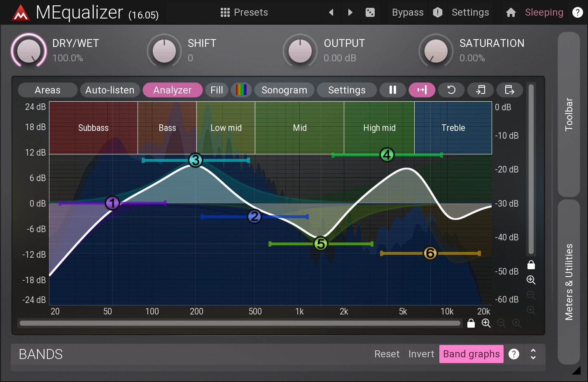The width and height of the screenshot is (588, 382).
Task: Click the BANDS panel title
Action: (41, 354)
